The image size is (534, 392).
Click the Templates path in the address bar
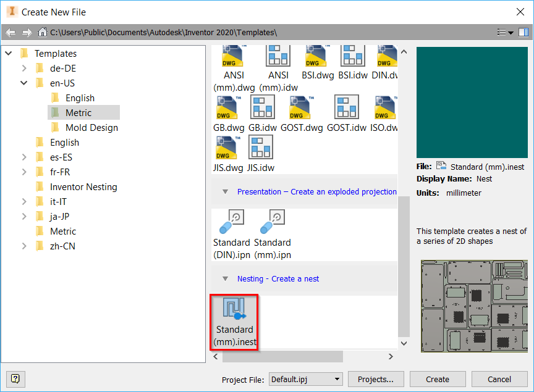pyautogui.click(x=163, y=32)
